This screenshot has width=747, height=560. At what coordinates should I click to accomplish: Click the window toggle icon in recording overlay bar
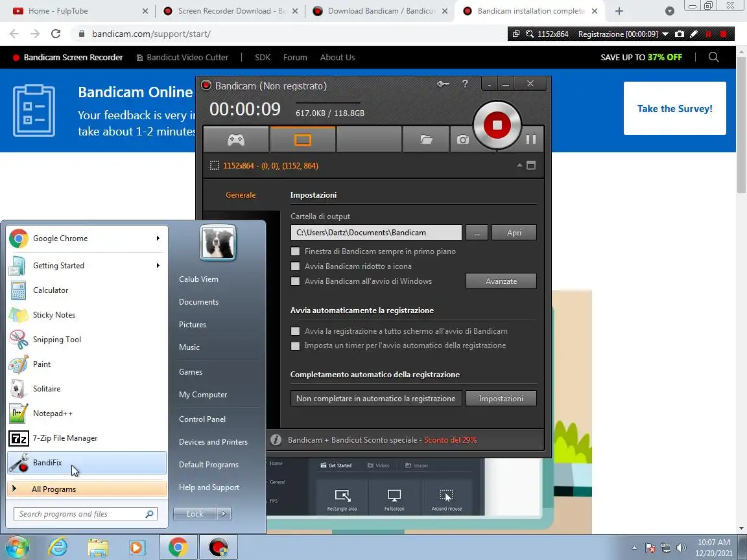[516, 34]
